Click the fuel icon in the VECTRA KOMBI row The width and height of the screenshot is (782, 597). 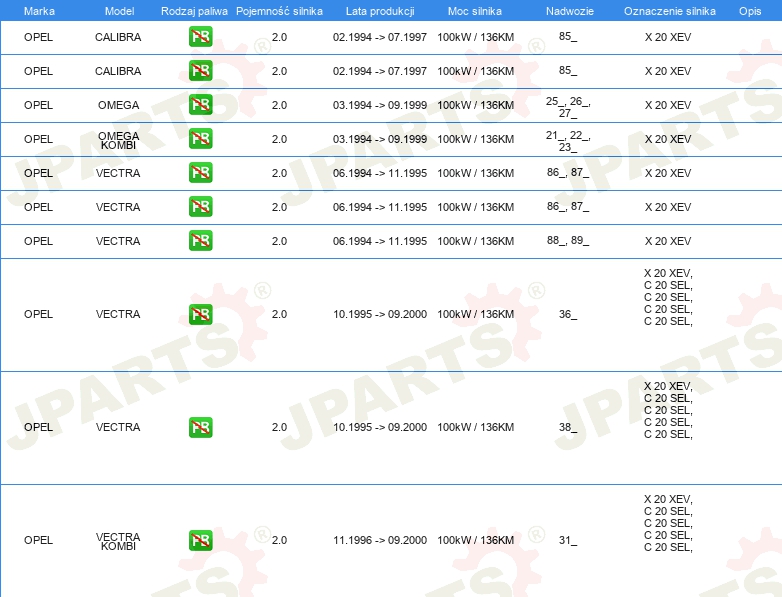click(200, 540)
